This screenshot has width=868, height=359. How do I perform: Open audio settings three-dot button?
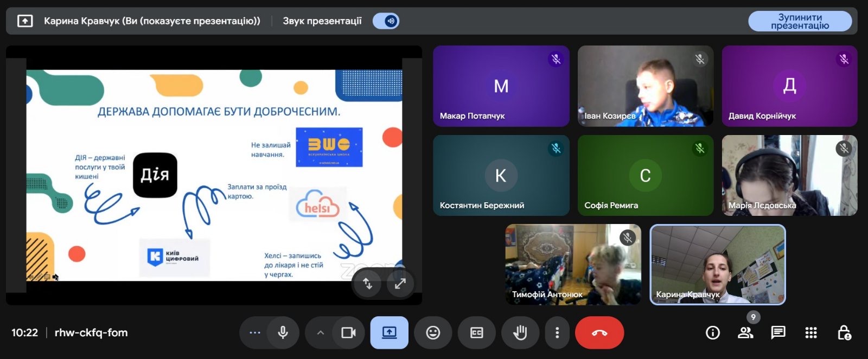tap(254, 332)
